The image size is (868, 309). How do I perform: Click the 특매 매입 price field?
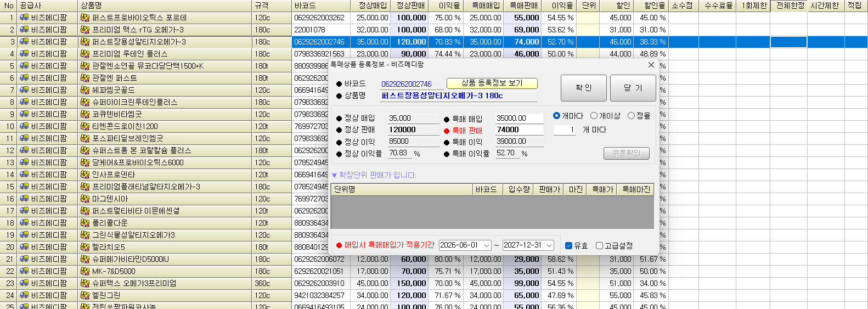[519, 119]
